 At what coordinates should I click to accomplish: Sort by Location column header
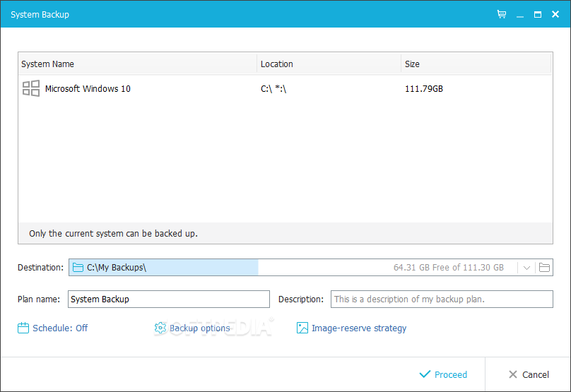329,64
